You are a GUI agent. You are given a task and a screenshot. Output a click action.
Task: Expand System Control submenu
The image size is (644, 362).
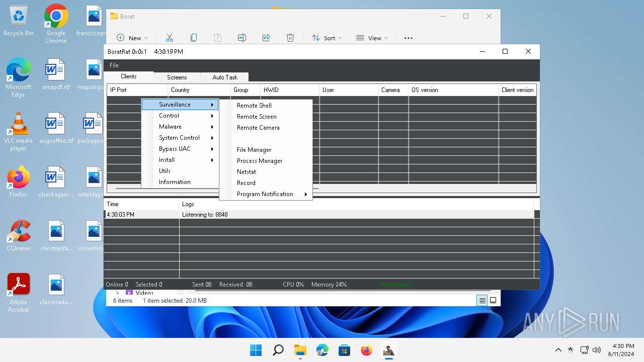coord(180,138)
